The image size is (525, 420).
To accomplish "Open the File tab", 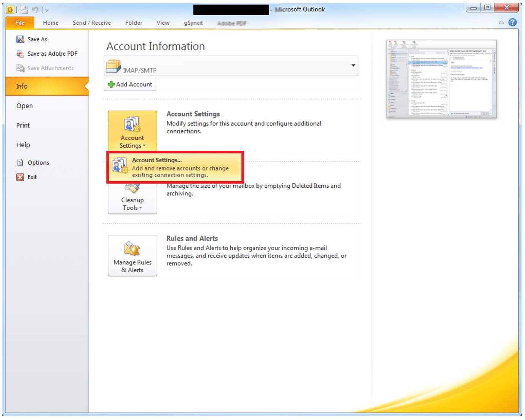I will [x=20, y=23].
